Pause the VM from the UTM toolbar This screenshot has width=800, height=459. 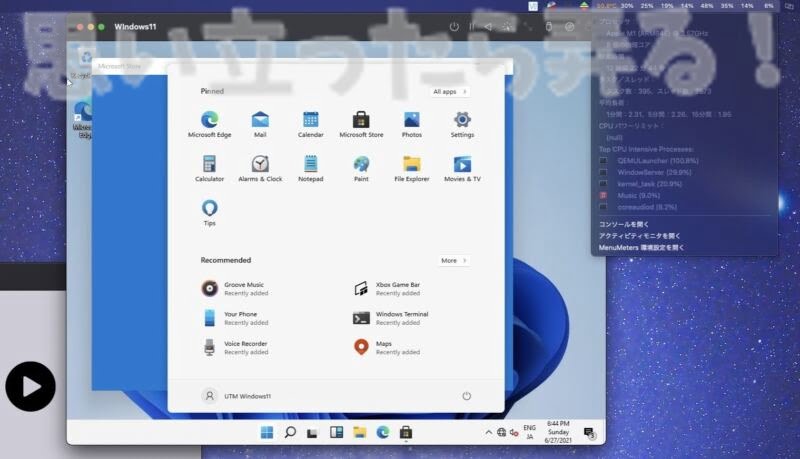point(472,27)
